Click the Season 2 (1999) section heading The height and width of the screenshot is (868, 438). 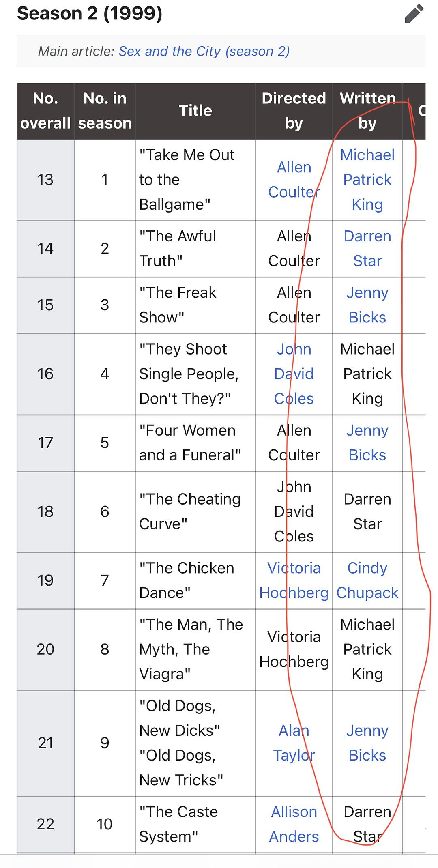coord(90,13)
